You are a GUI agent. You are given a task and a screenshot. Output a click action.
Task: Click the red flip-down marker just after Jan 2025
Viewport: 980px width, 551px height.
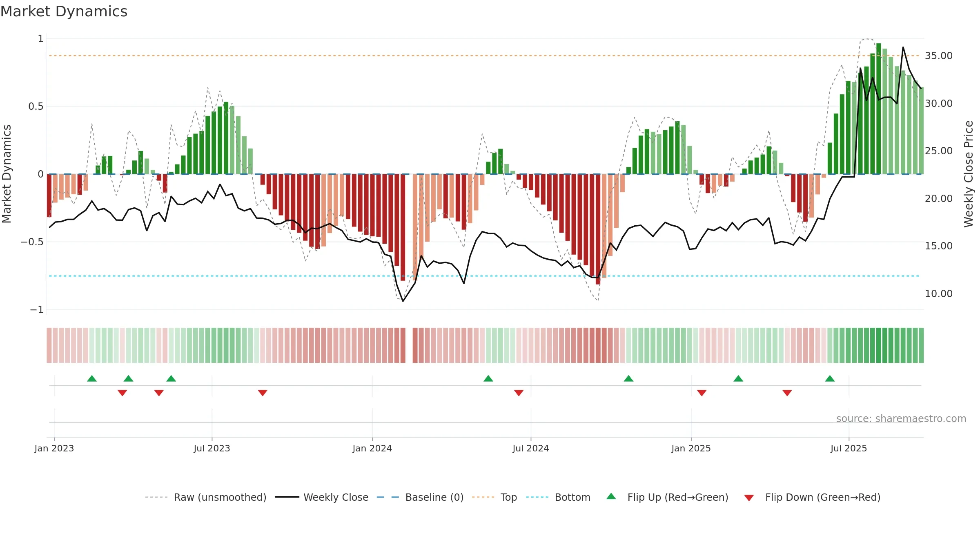click(x=702, y=393)
